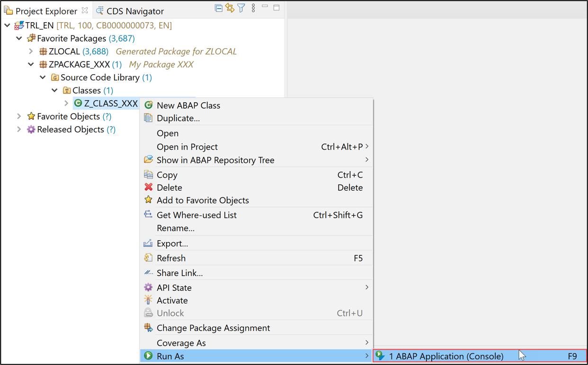This screenshot has height=365, width=588.
Task: Open Show in ABAP Repository Tree submenu
Action: 257,160
